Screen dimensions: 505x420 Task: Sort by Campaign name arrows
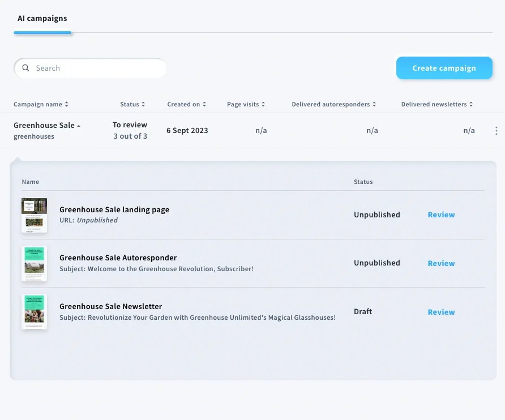[x=66, y=104]
